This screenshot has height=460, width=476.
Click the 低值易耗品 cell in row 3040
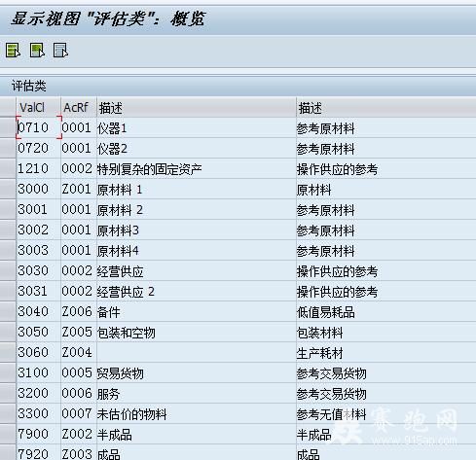click(386, 312)
